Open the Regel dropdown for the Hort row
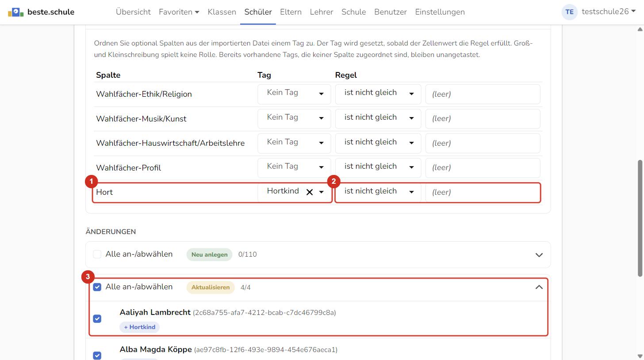The width and height of the screenshot is (644, 360). [x=378, y=192]
